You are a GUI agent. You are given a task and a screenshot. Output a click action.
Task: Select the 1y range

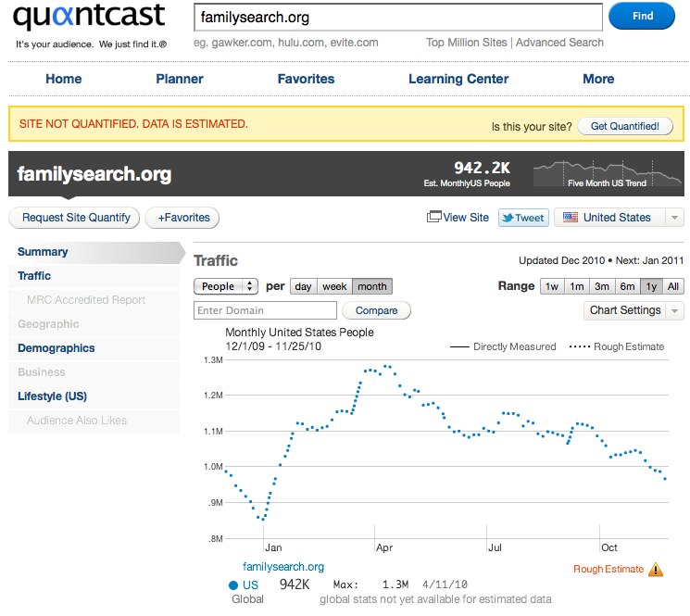(651, 286)
